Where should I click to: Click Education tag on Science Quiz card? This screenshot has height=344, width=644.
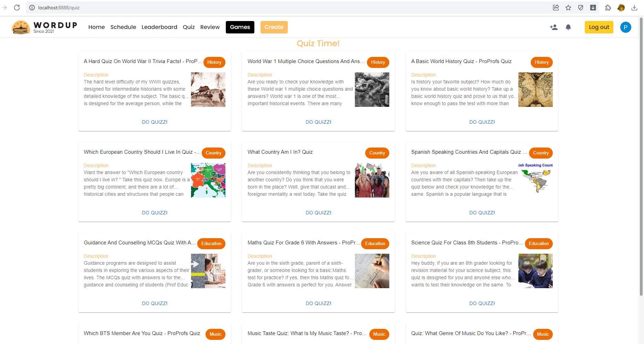point(539,244)
